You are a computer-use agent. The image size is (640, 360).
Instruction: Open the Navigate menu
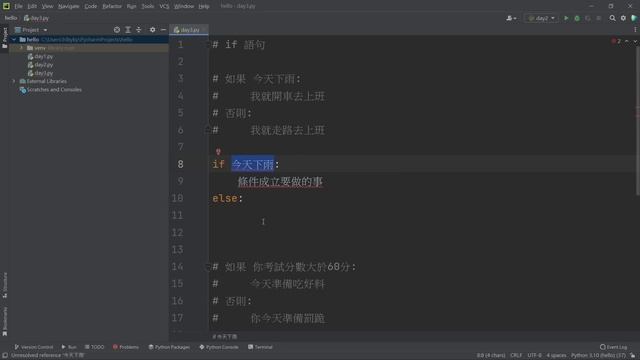(69, 6)
